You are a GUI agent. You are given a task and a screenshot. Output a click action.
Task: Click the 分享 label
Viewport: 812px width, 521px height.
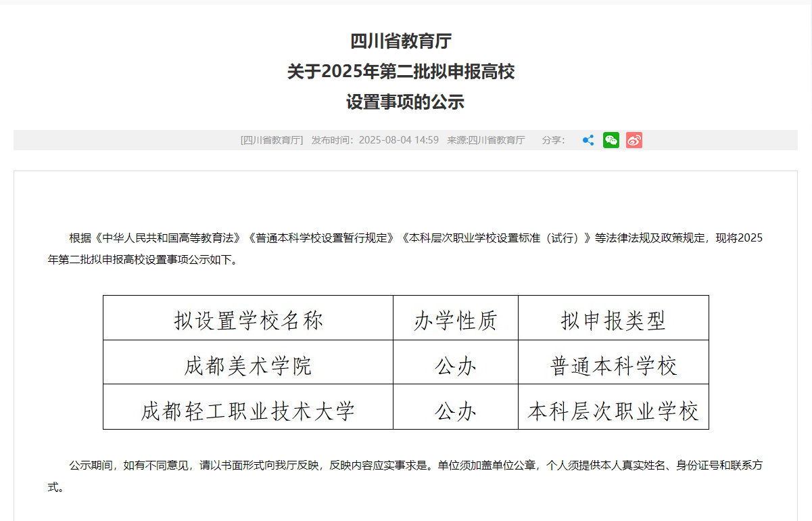point(553,140)
